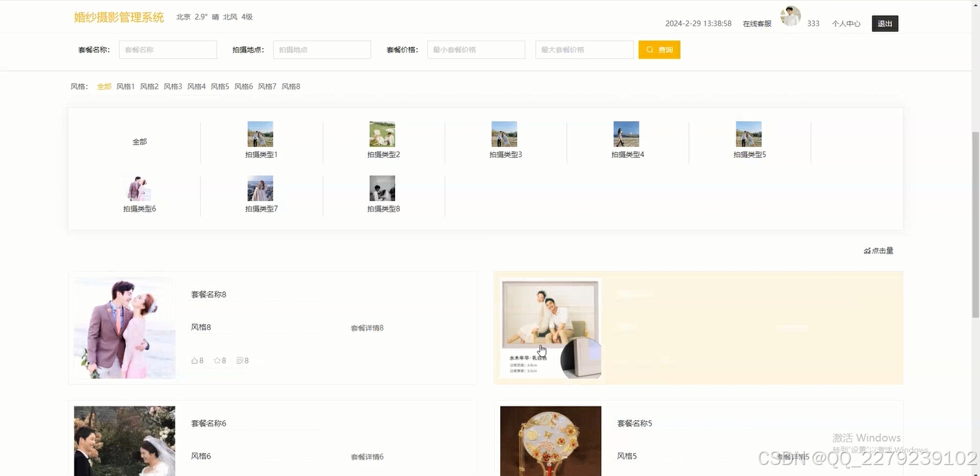The height and width of the screenshot is (476, 980).
Task: Open the 套餐名称6 package link
Action: (208, 423)
